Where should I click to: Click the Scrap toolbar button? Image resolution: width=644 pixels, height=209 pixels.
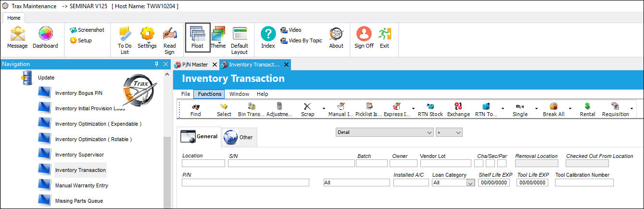[x=307, y=110]
